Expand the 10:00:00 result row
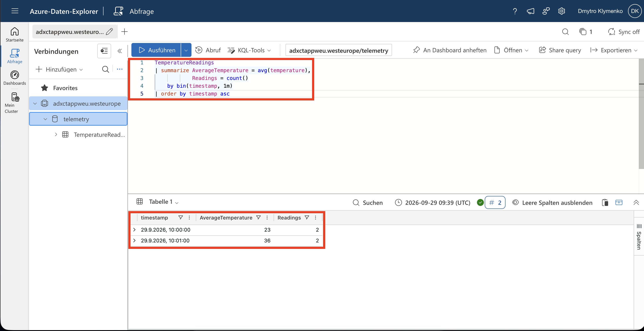This screenshot has height=331, width=644. point(134,229)
